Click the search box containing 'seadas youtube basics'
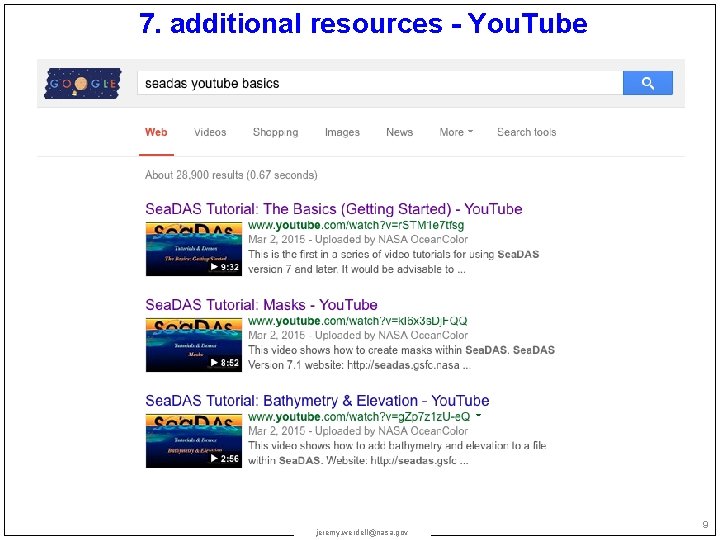The image size is (720, 540). tap(380, 83)
